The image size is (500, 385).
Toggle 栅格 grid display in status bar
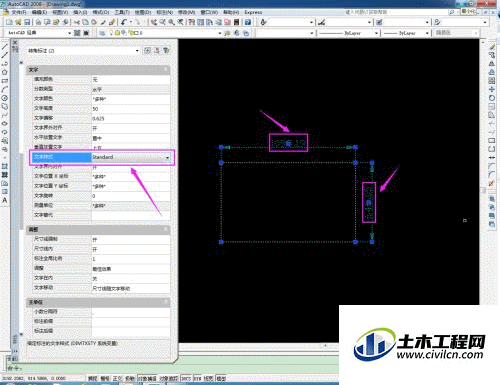pyautogui.click(x=105, y=379)
